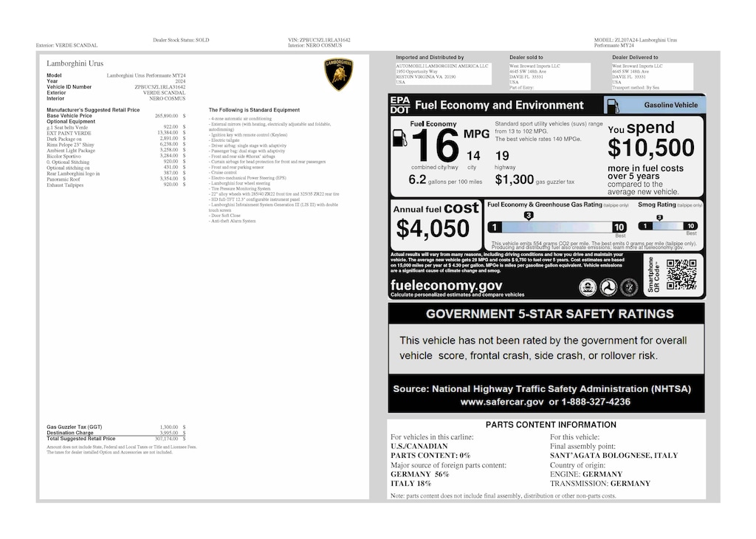Click the Government 5-Star Safety Ratings heading
The image size is (756, 539).
pyautogui.click(x=549, y=314)
